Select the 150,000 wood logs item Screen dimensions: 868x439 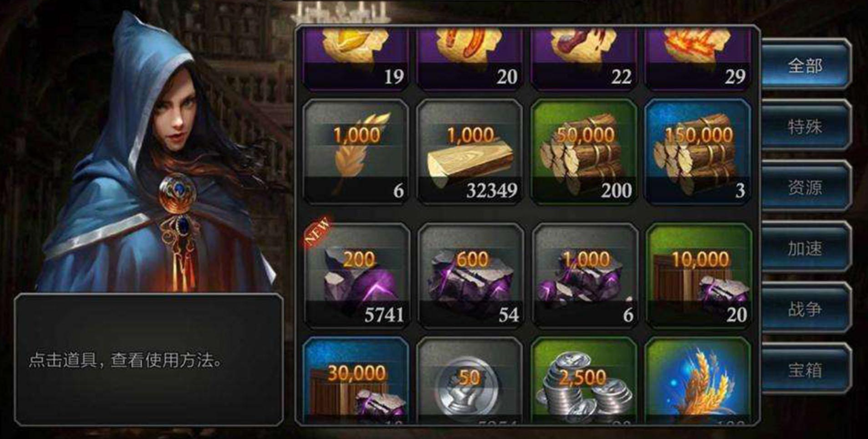[698, 152]
